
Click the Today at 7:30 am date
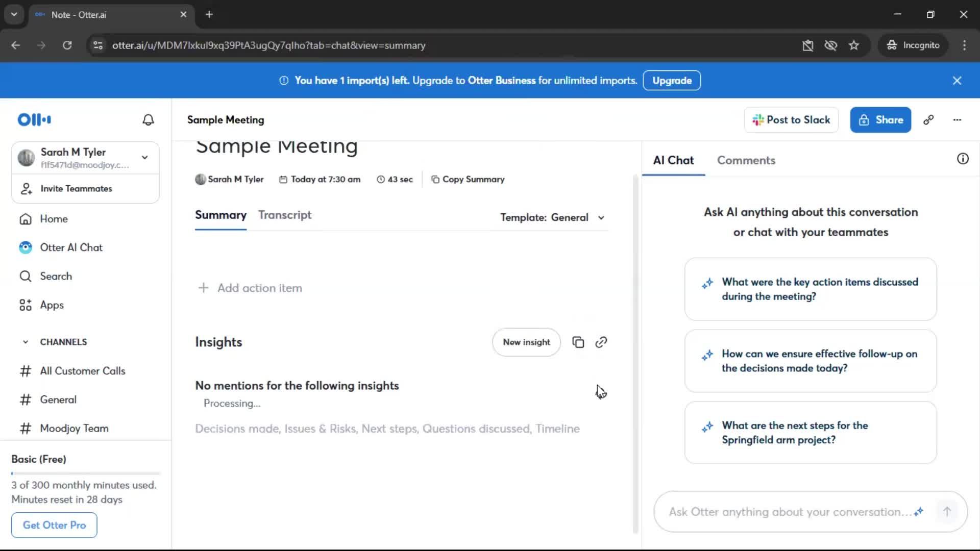[320, 179]
